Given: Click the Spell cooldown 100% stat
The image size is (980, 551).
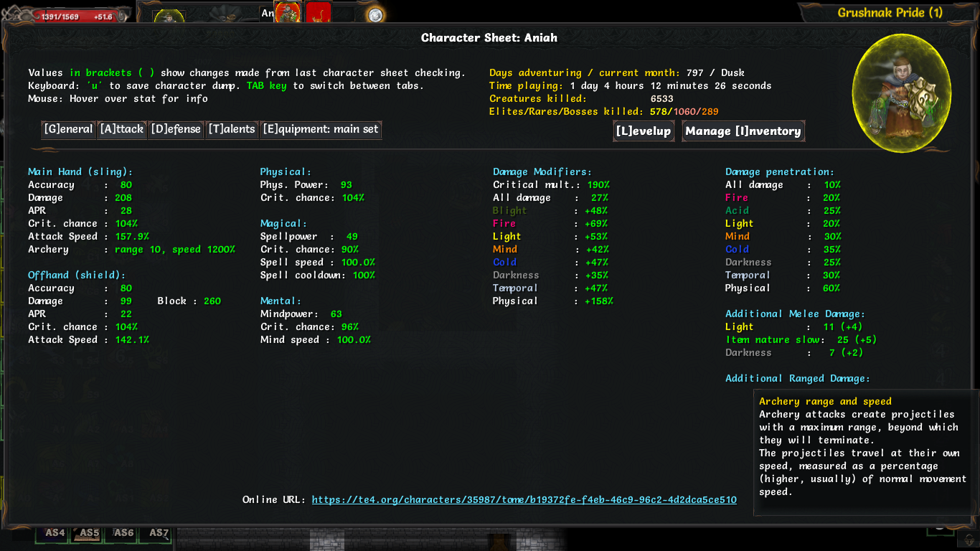Looking at the screenshot, I should click(318, 275).
